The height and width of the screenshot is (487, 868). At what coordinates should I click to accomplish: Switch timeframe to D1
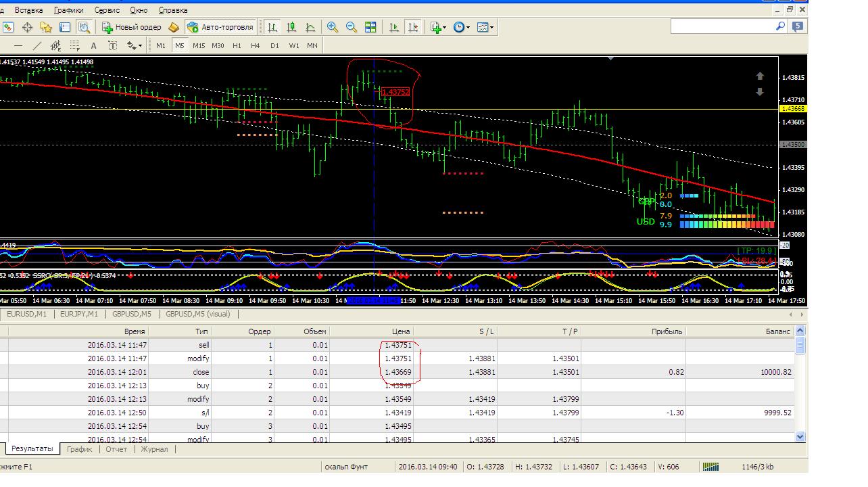(274, 46)
